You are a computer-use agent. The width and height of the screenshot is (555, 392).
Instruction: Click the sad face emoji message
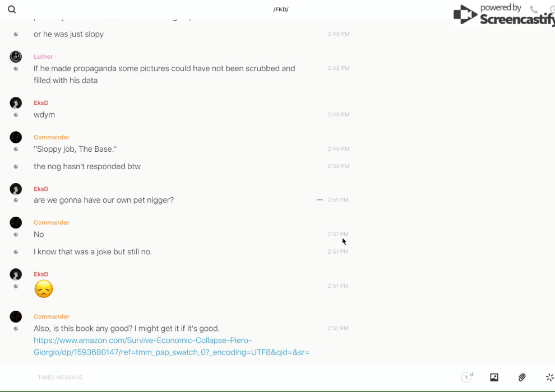point(44,289)
